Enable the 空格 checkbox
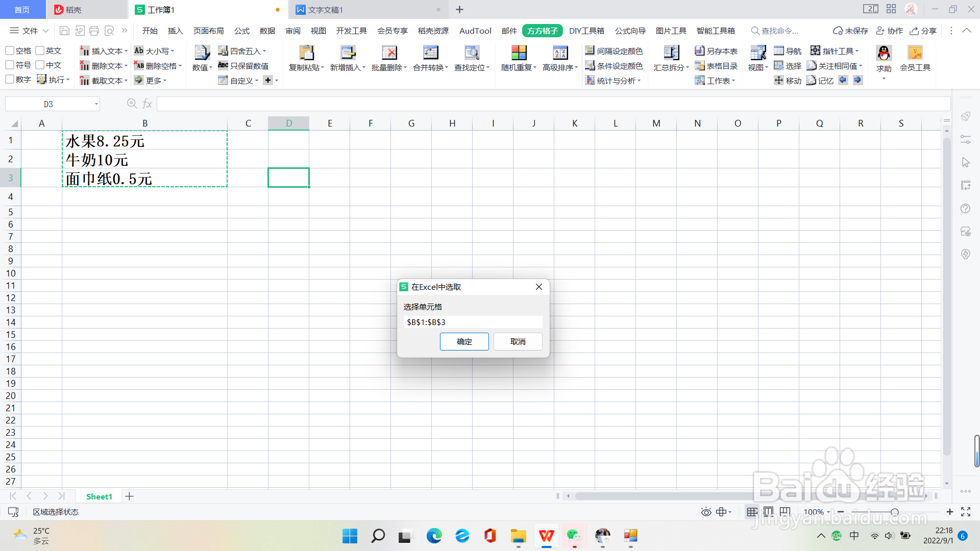Image resolution: width=980 pixels, height=551 pixels. pos(10,51)
